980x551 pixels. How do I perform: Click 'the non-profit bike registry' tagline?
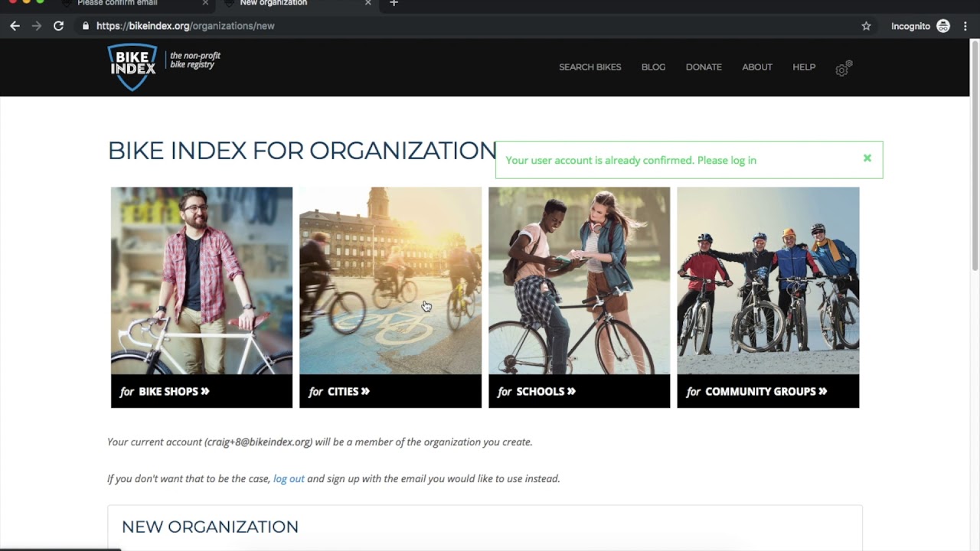coord(194,60)
